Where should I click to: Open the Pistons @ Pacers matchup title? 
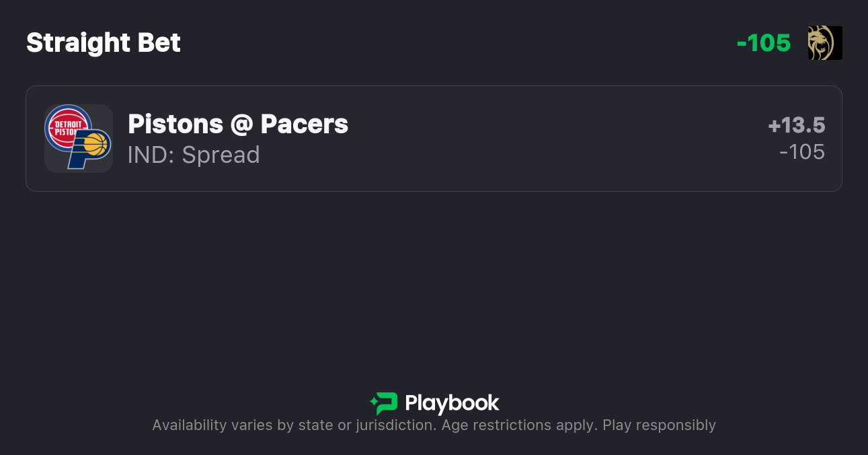pyautogui.click(x=238, y=124)
